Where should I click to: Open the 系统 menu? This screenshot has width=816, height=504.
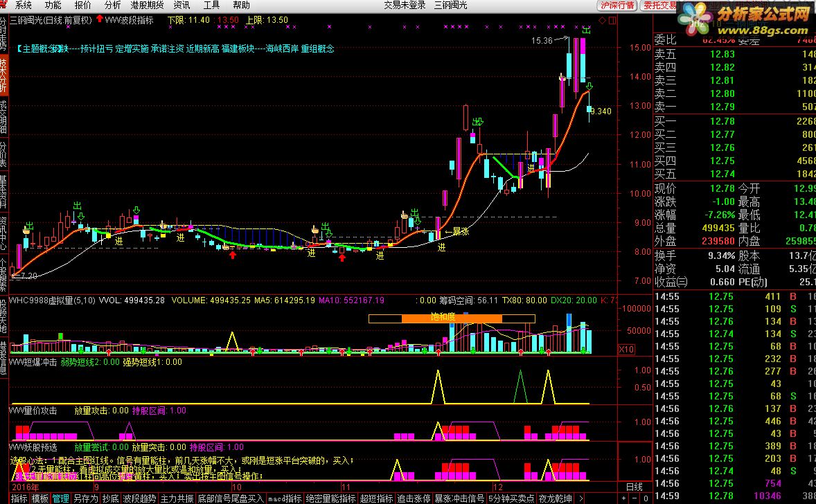[x=23, y=6]
